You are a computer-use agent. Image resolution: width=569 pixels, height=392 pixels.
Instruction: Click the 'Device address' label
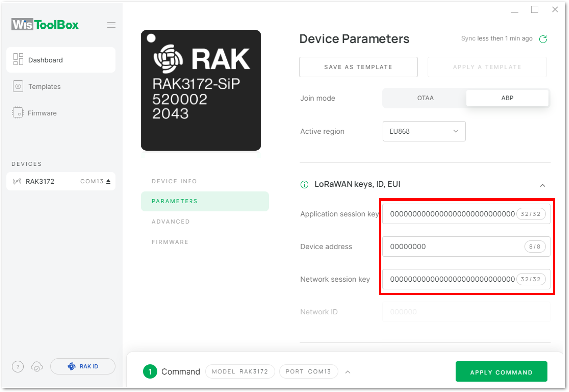click(326, 247)
